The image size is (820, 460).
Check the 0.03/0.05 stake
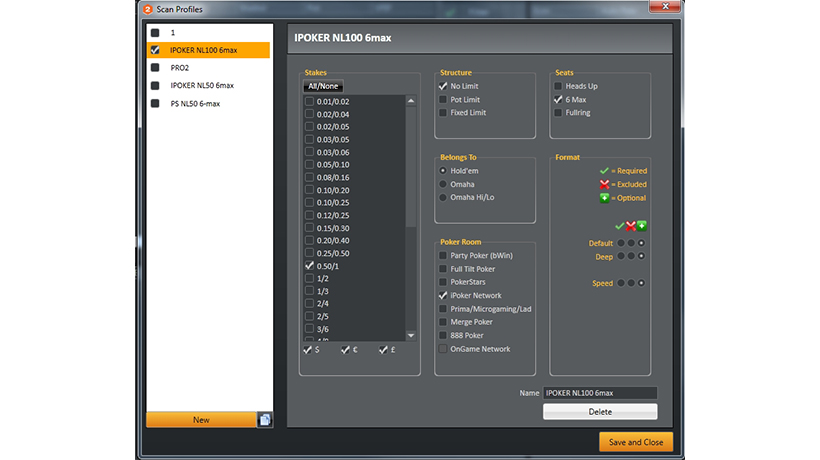(310, 139)
